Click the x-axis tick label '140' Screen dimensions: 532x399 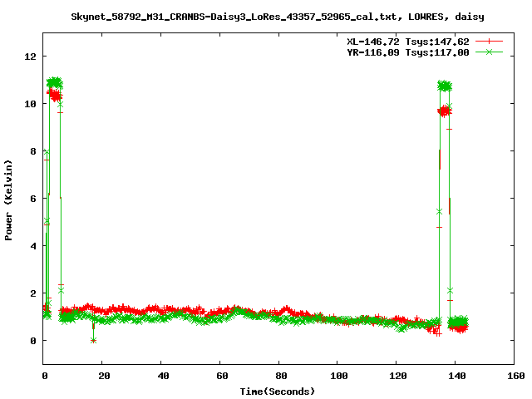[x=457, y=376]
